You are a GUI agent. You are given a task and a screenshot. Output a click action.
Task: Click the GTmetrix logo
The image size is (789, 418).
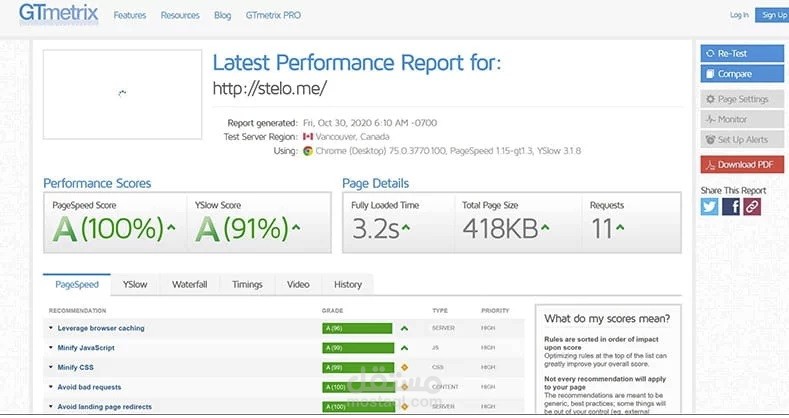58,13
